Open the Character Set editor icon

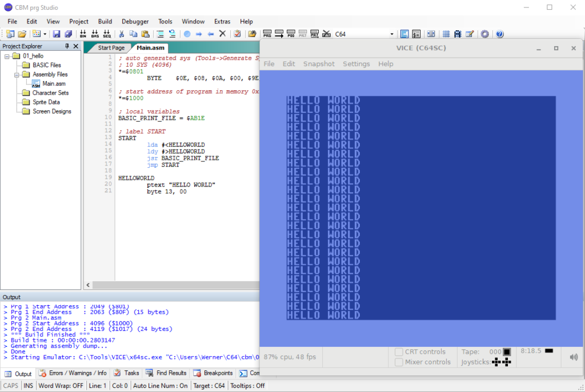click(446, 34)
